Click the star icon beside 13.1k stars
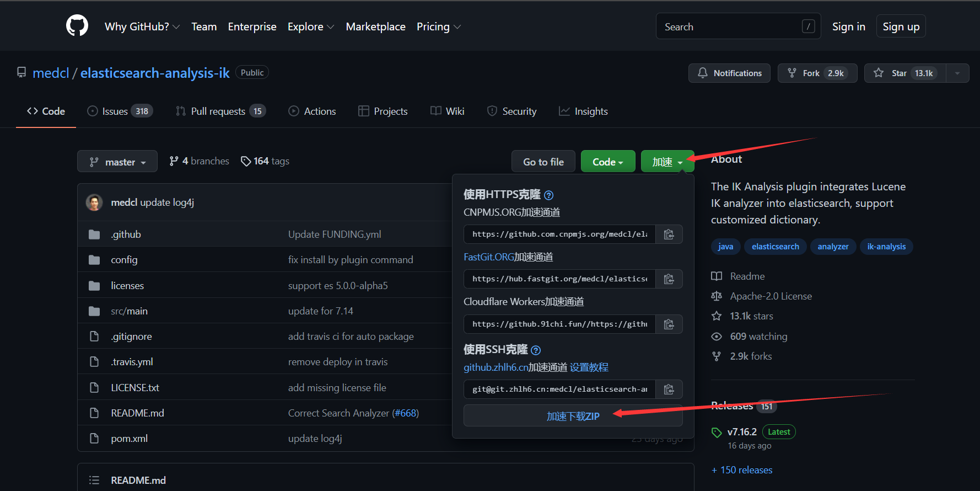The width and height of the screenshot is (980, 491). coord(717,316)
